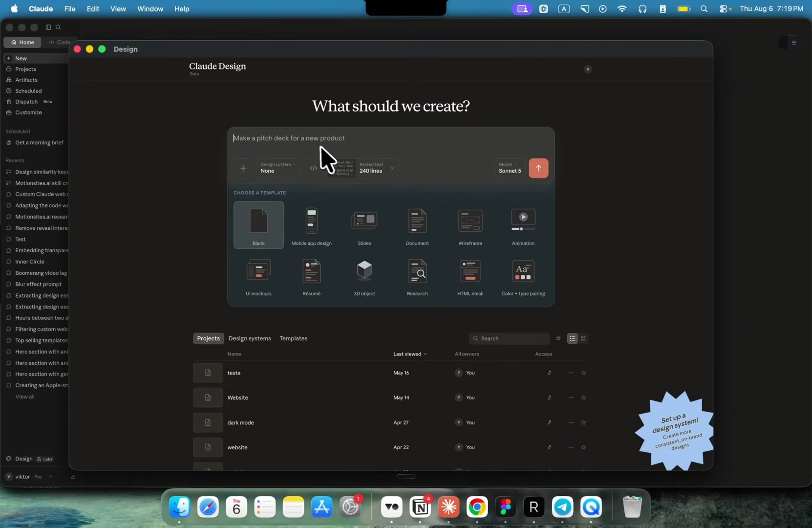Favorite the Website project dated May 14
Screen dimensions: 812x528
point(583,397)
